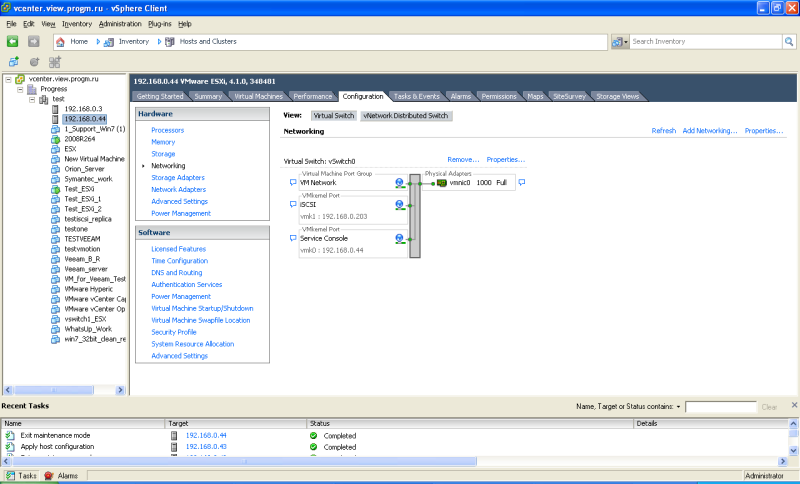Click the first toolbar icon below the Back arrow

click(14, 62)
